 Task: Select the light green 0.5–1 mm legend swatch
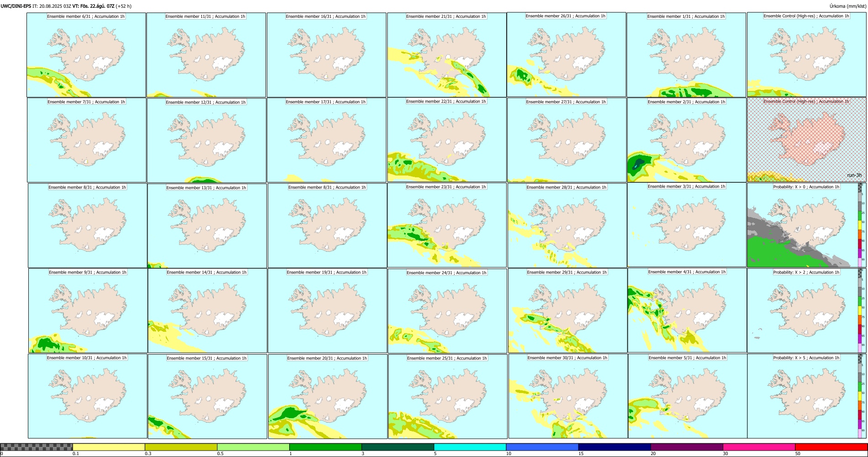click(x=253, y=447)
